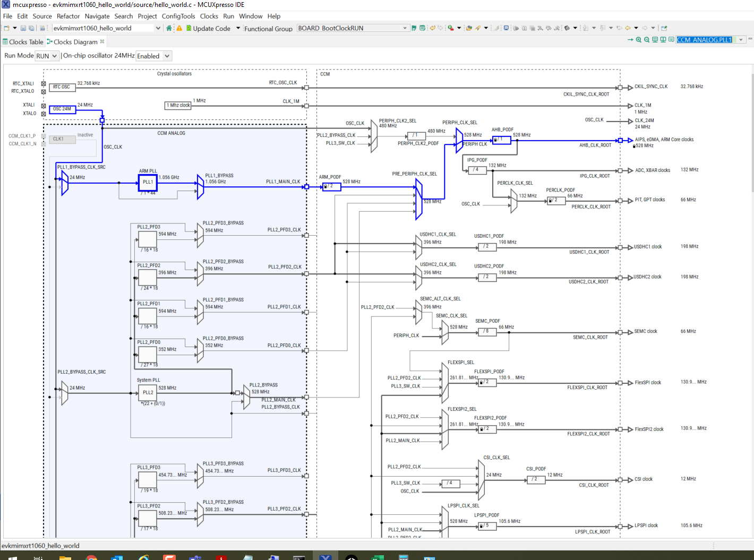Fit the clocks diagram to the window
754x560 pixels.
coord(654,39)
